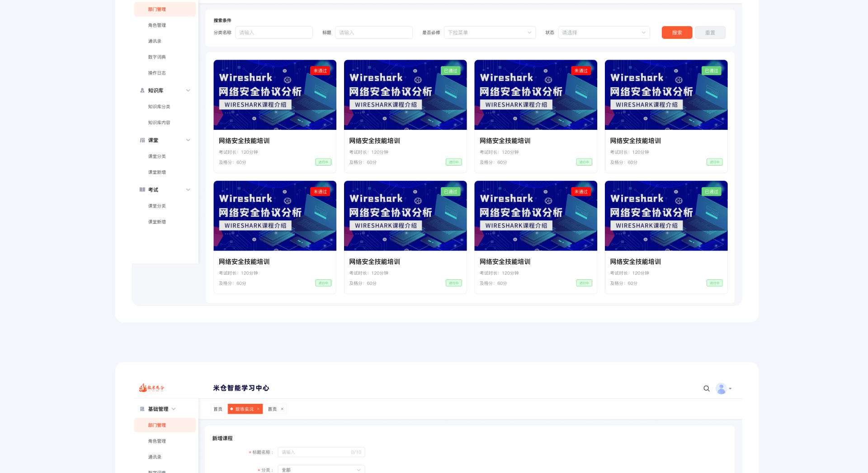Select 部门管理 in the upper panel sidebar

point(165,9)
